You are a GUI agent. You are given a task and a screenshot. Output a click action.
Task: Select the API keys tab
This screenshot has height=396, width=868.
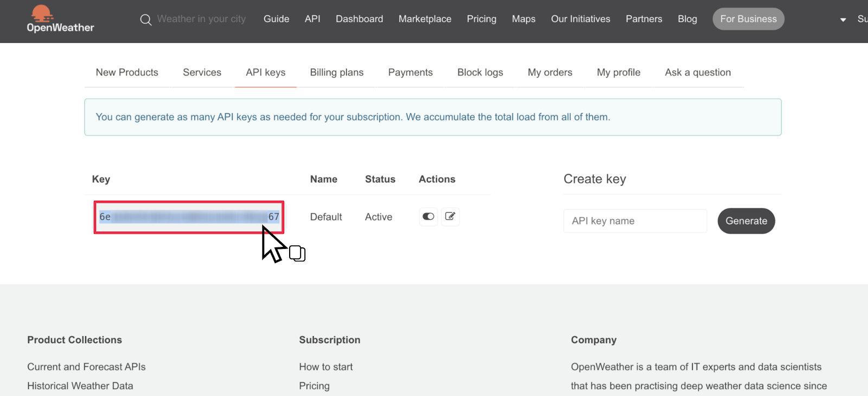pyautogui.click(x=265, y=73)
